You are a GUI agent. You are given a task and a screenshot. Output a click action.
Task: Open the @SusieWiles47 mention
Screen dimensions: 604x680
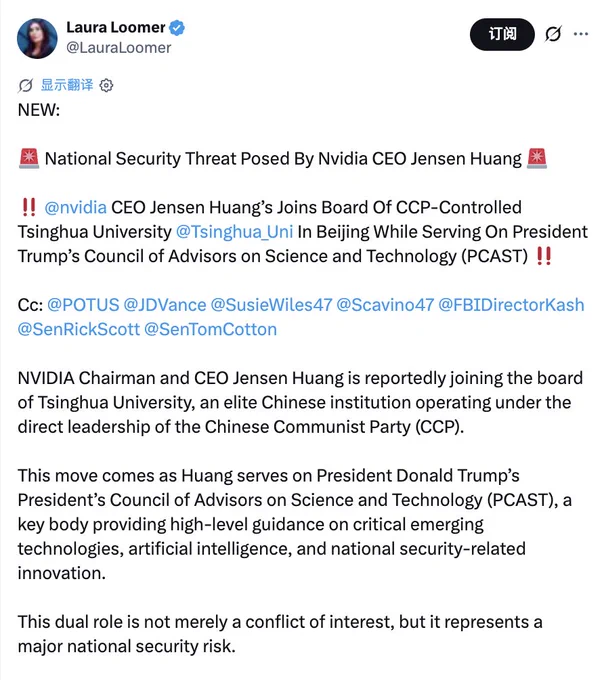(x=271, y=305)
